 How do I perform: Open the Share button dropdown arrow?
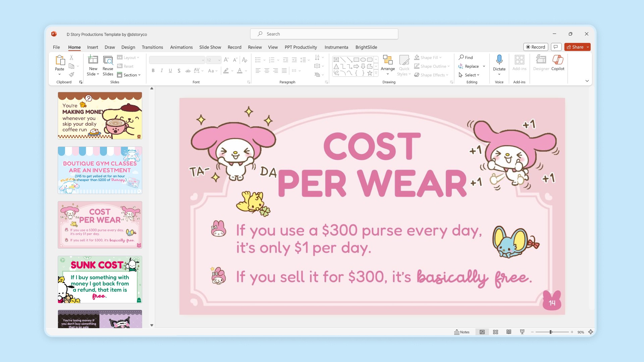pos(588,47)
